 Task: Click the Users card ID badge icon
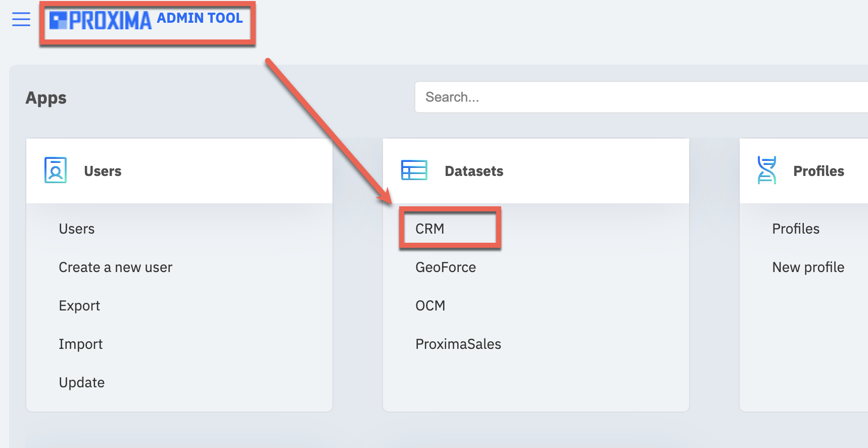pos(56,170)
